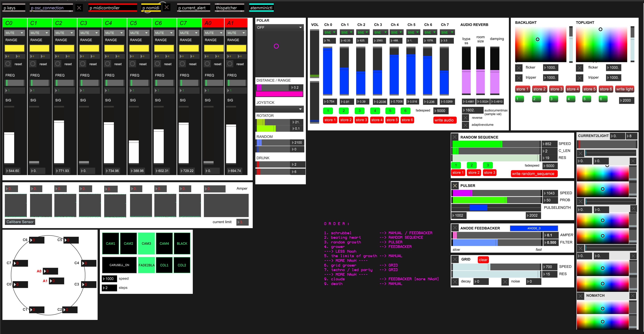Image resolution: width=644 pixels, height=334 pixels.
Task: Open the p midicontroller subpatch tab
Action: [113, 8]
